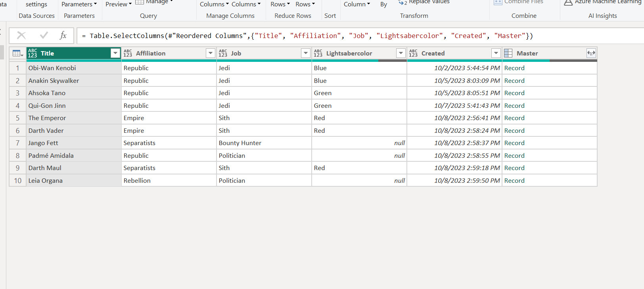Viewport: 644px width, 289px height.
Task: Open the table menu icon at grid corner
Action: (x=18, y=54)
